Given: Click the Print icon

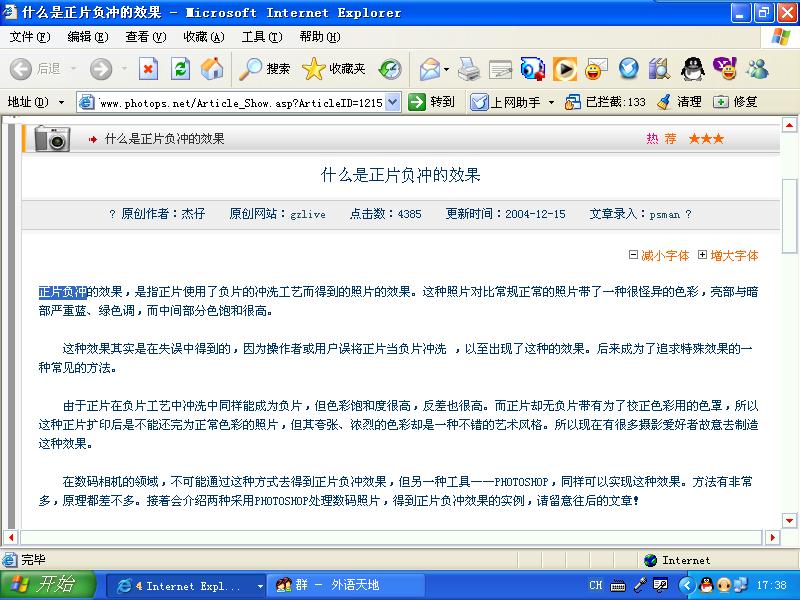Looking at the screenshot, I should [x=468, y=69].
